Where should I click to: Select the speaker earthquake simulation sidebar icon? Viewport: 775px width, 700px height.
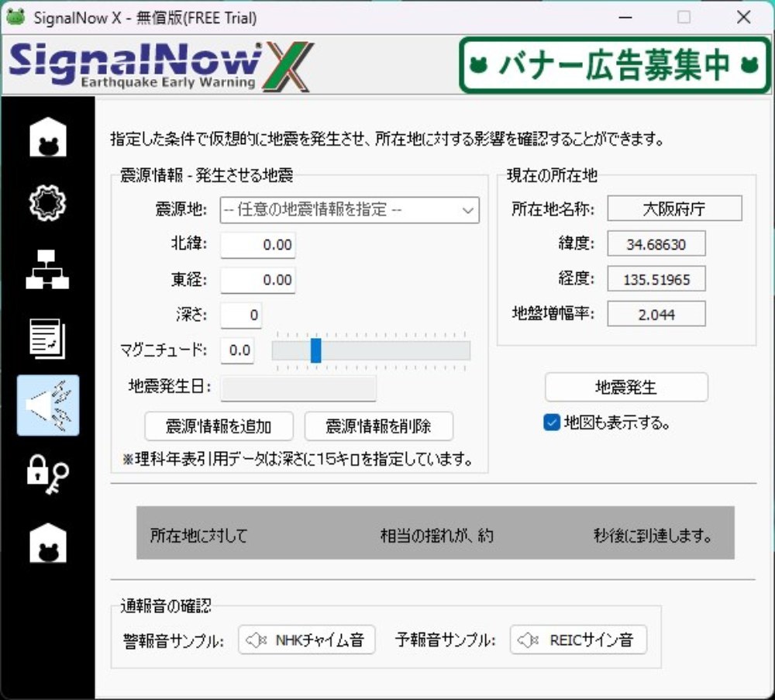tap(48, 405)
